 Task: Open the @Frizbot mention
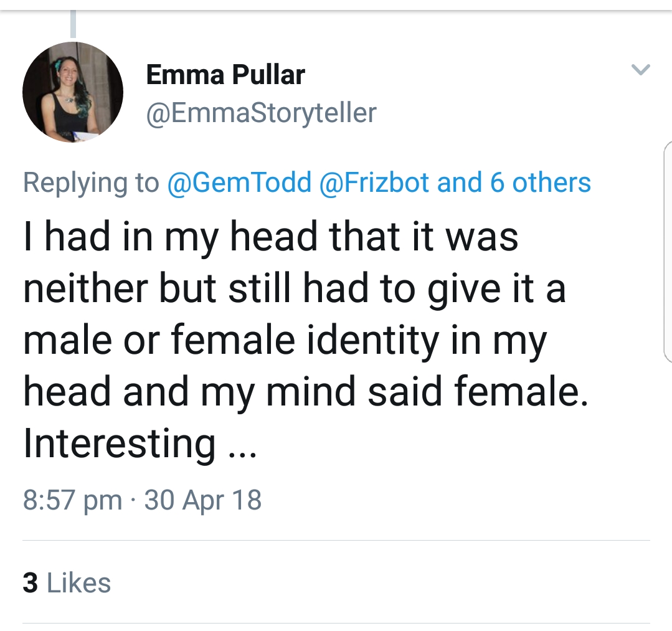(374, 183)
